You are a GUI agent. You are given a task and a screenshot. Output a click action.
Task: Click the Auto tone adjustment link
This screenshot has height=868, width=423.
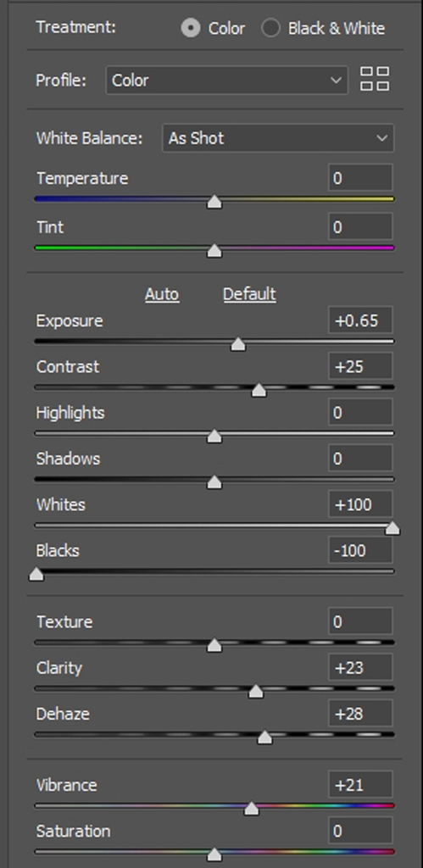162,294
